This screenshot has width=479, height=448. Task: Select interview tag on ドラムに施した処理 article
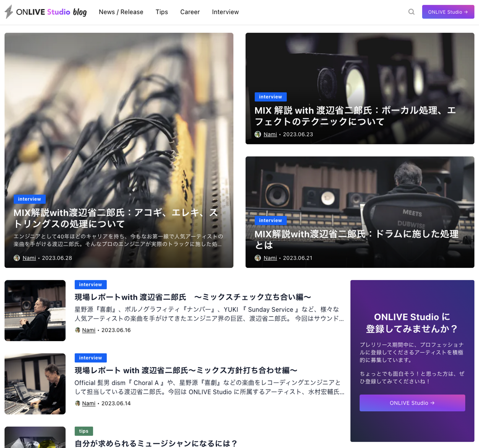pyautogui.click(x=270, y=220)
